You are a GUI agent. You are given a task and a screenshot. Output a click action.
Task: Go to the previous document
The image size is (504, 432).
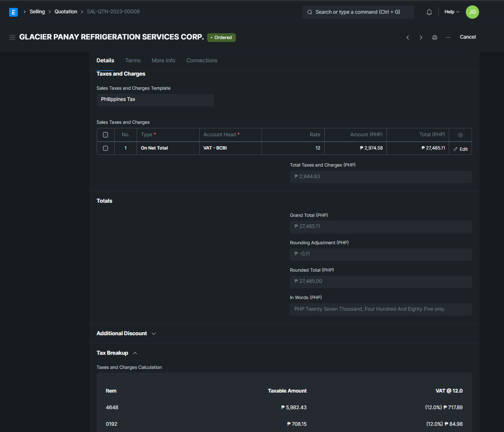tap(408, 37)
